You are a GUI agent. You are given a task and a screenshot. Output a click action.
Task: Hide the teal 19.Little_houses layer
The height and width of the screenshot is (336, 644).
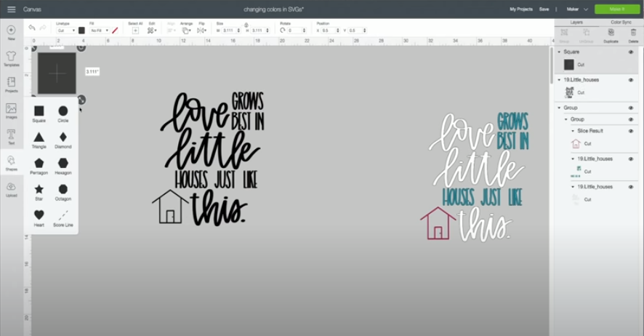pyautogui.click(x=631, y=159)
